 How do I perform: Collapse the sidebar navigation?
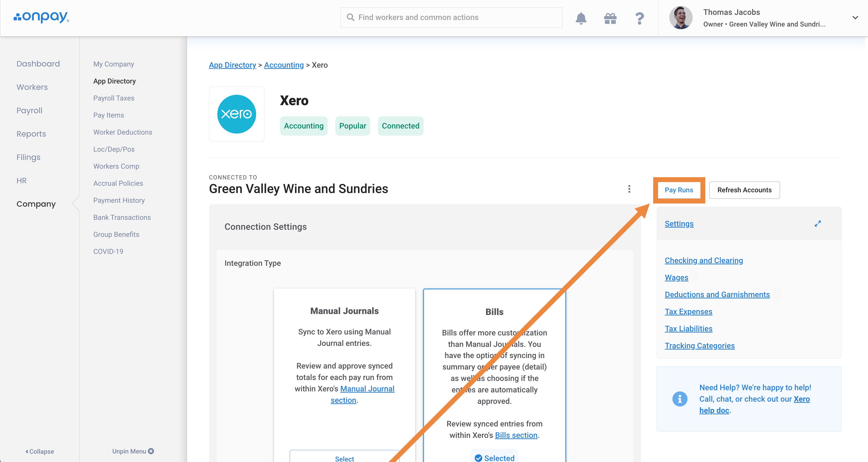tap(40, 451)
